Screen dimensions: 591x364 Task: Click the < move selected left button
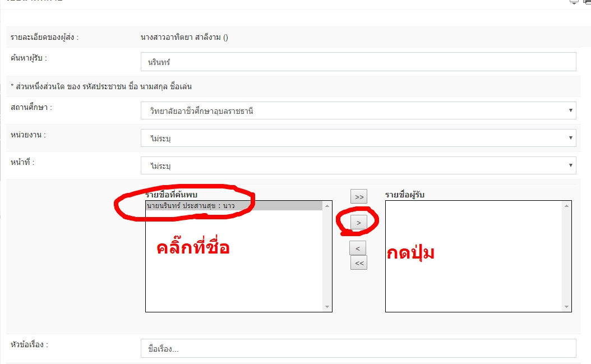point(358,248)
